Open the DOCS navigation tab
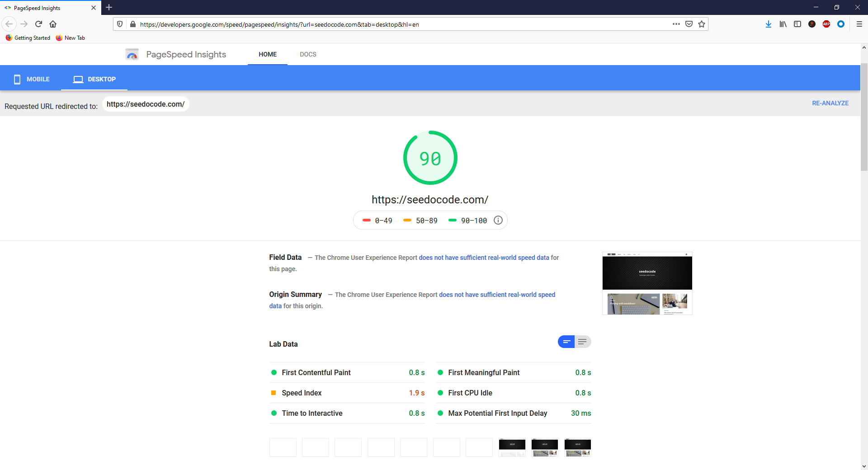 point(308,54)
